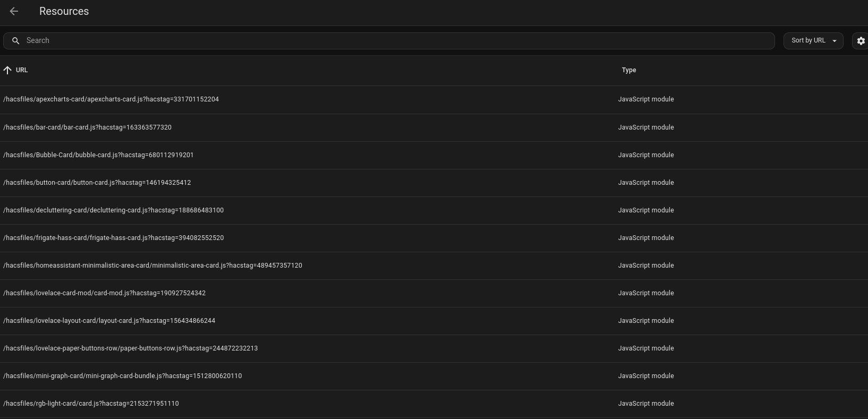This screenshot has width=868, height=419.
Task: Click JavaScript module type for paper-buttons-row
Action: click(646, 348)
